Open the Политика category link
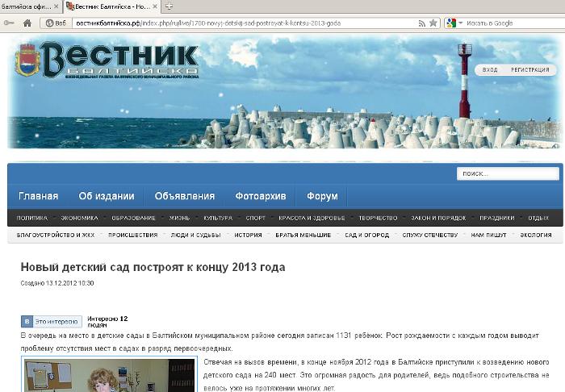 tap(32, 218)
